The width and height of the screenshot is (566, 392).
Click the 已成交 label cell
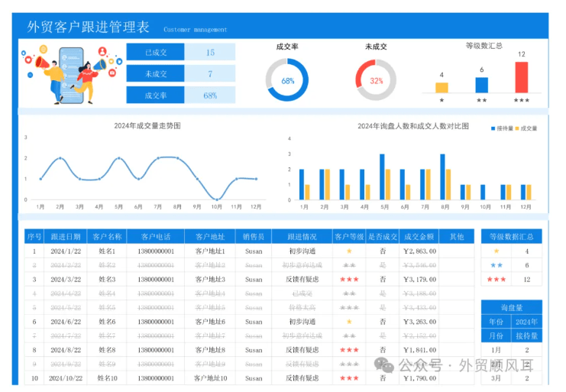pos(155,53)
